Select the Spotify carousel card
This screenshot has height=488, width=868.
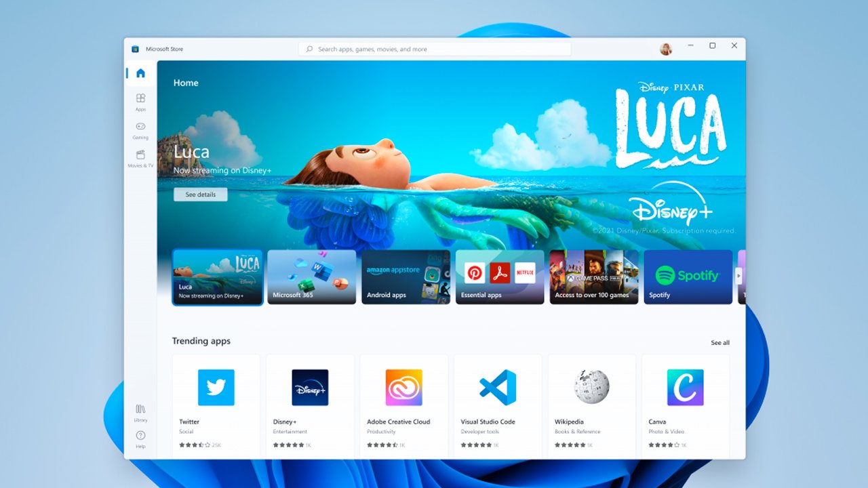point(688,277)
